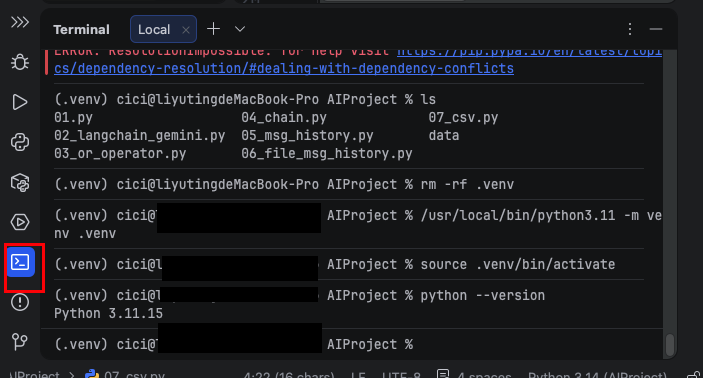703x378 pixels.
Task: Click the 'ls' command after the prompt
Action: 428,99
